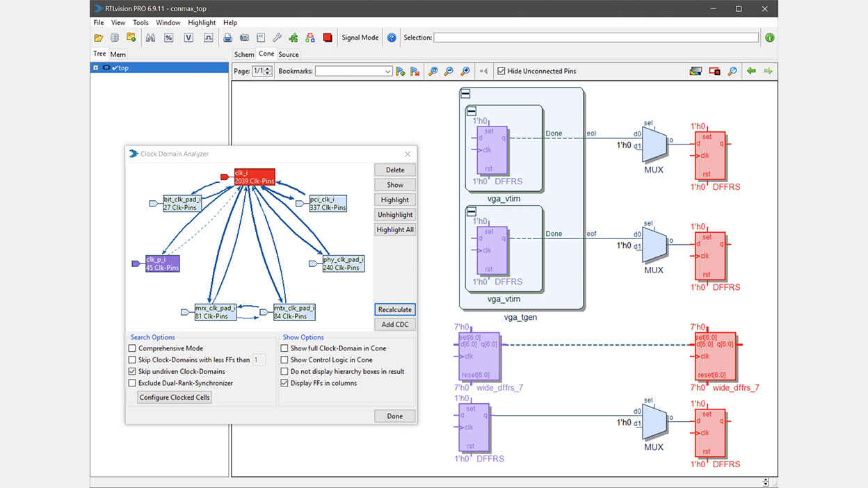Click the add bookmark flag icon
This screenshot has height=488, width=868.
click(x=400, y=71)
